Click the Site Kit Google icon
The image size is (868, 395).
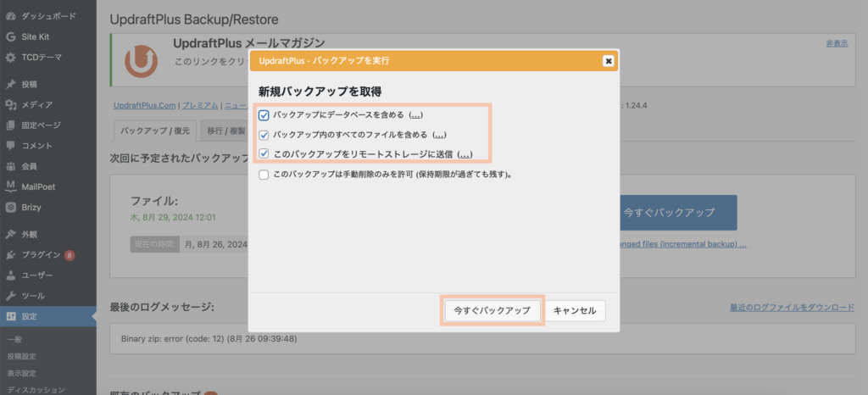click(10, 36)
